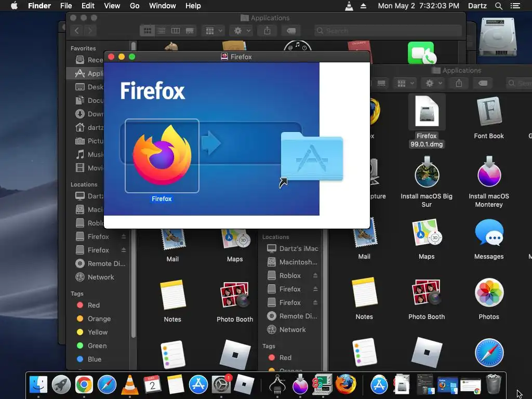532x399 pixels.
Task: Select Firefox 99.0.1.dmg in the right Applications window
Action: coord(427,122)
